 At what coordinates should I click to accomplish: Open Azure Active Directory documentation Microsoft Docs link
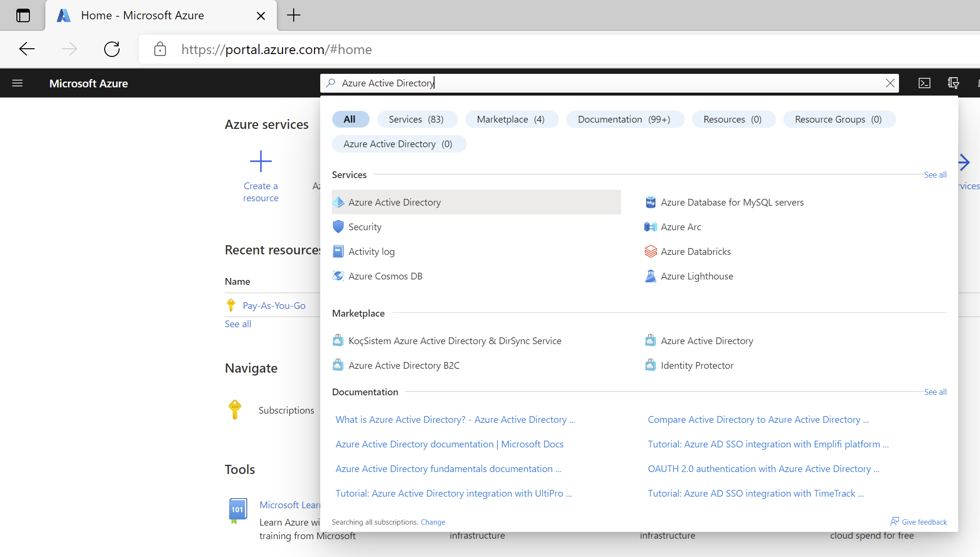(449, 444)
